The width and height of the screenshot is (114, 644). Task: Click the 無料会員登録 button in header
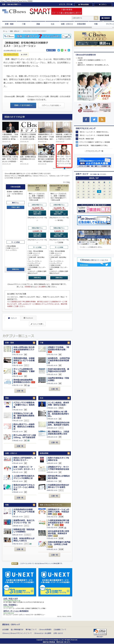pyautogui.click(x=84, y=5)
